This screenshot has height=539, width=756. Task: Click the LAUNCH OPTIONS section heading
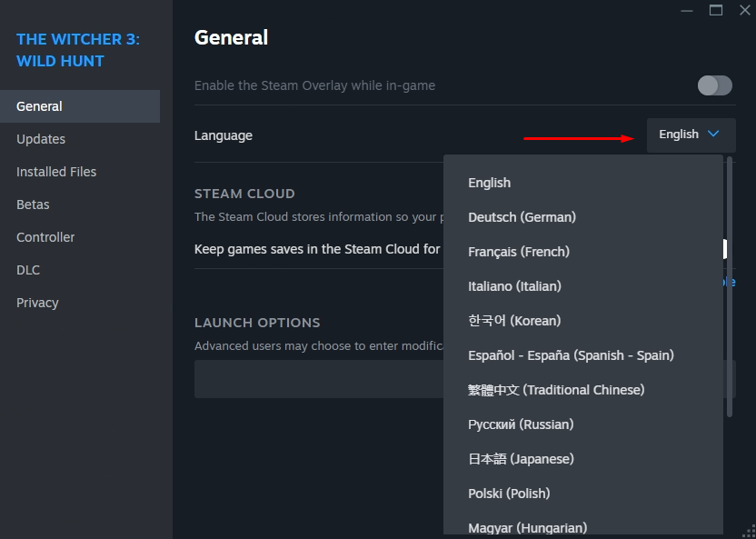click(257, 323)
